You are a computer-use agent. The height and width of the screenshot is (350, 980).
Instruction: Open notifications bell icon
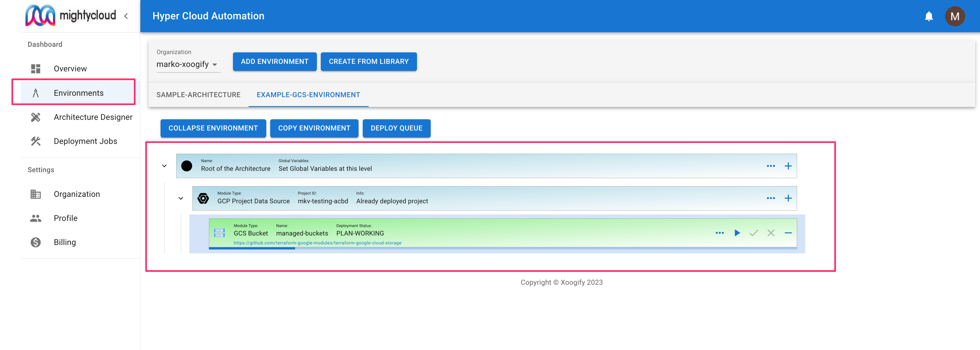click(x=929, y=16)
